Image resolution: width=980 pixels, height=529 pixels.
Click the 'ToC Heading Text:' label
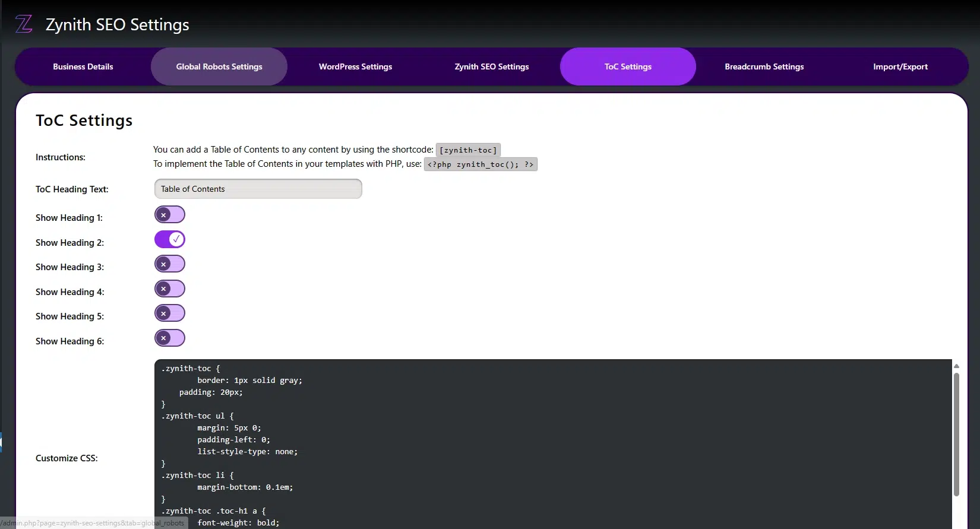[x=72, y=189]
